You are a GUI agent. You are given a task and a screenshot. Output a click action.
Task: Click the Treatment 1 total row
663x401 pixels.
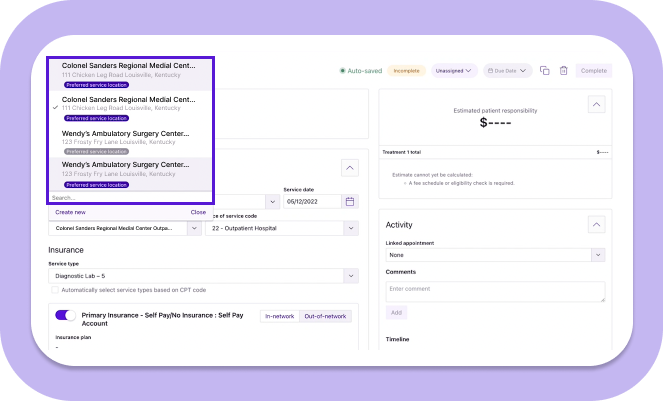click(495, 152)
